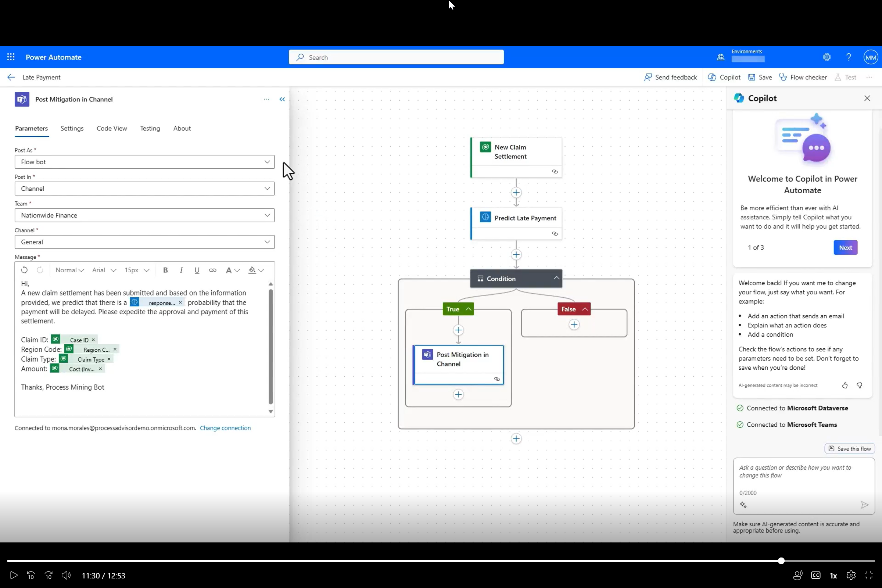
Task: Click the Send feedback icon
Action: pos(649,77)
